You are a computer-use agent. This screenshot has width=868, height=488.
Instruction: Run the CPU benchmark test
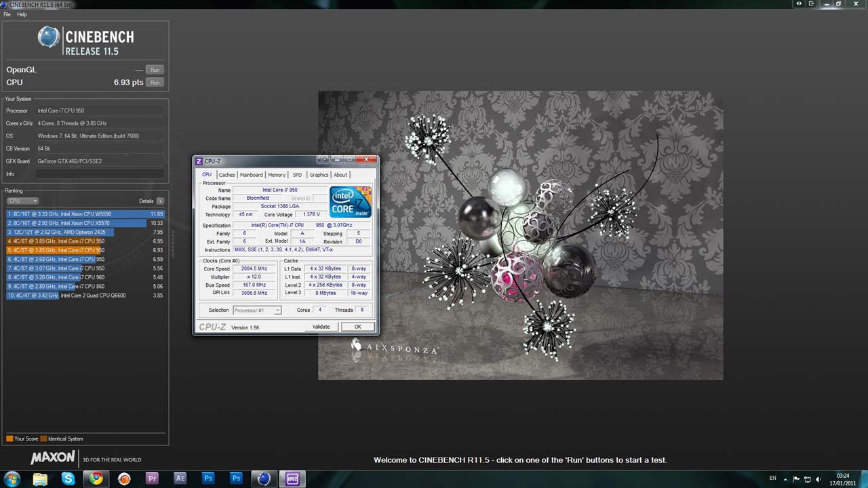point(155,83)
